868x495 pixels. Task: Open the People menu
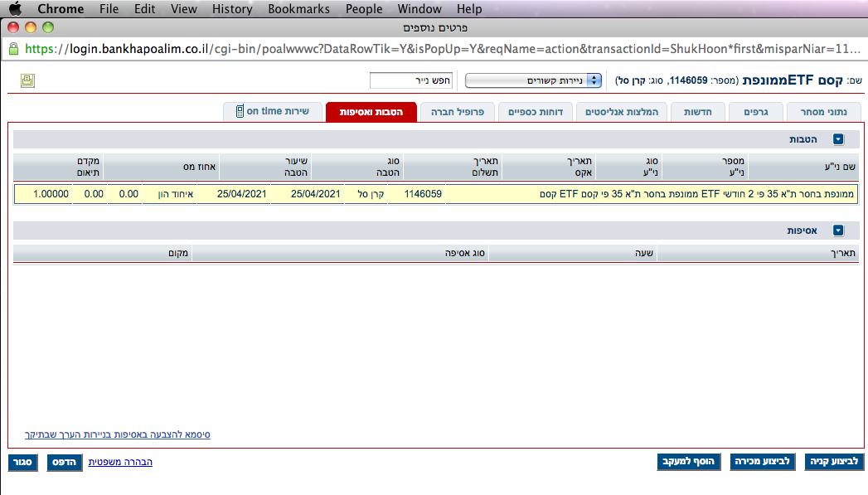tap(364, 9)
